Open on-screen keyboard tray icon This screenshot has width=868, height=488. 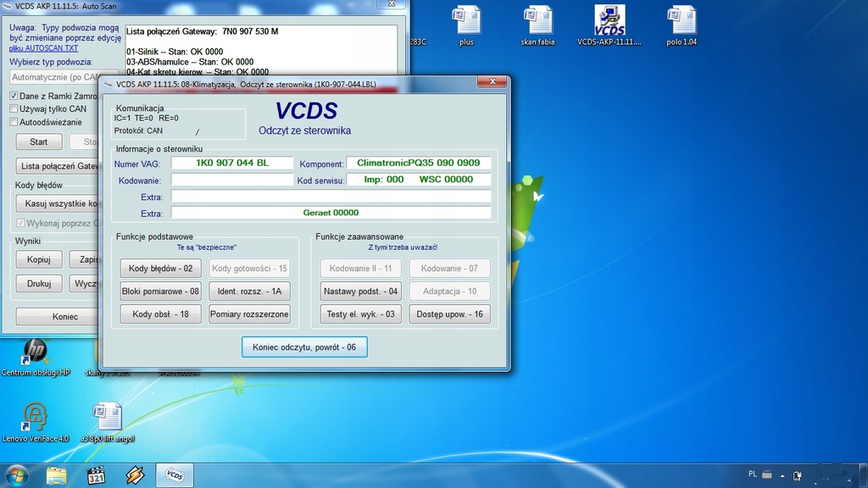click(767, 474)
